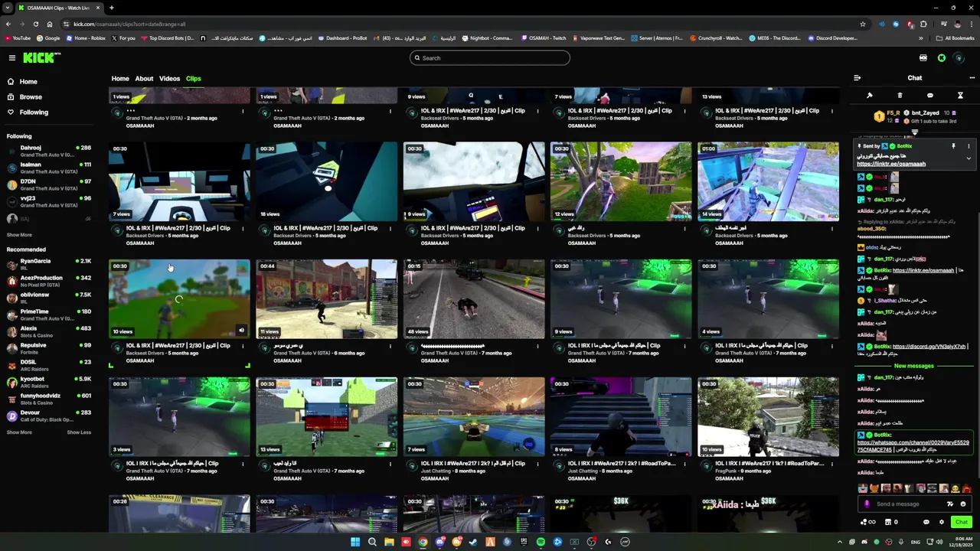Screen dimensions: 980x551
Task: Click the purple microphone icon in the message box
Action: click(x=867, y=504)
